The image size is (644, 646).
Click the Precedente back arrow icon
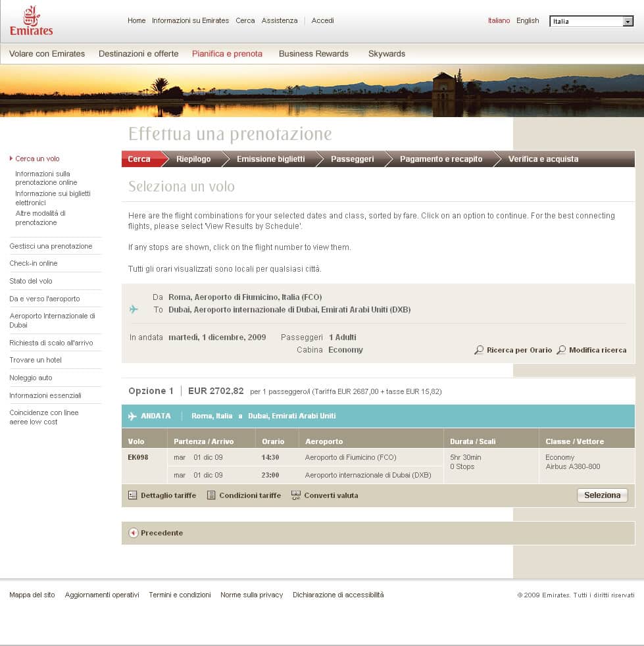[x=134, y=533]
